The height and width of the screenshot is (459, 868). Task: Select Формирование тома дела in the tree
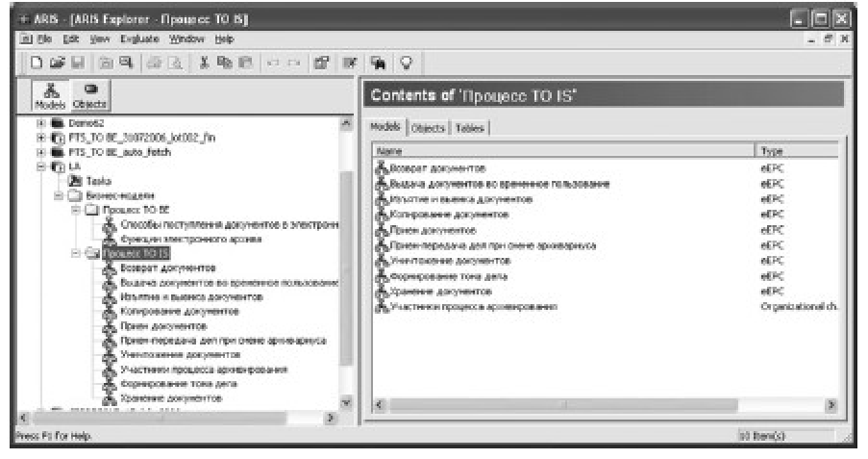(x=179, y=384)
